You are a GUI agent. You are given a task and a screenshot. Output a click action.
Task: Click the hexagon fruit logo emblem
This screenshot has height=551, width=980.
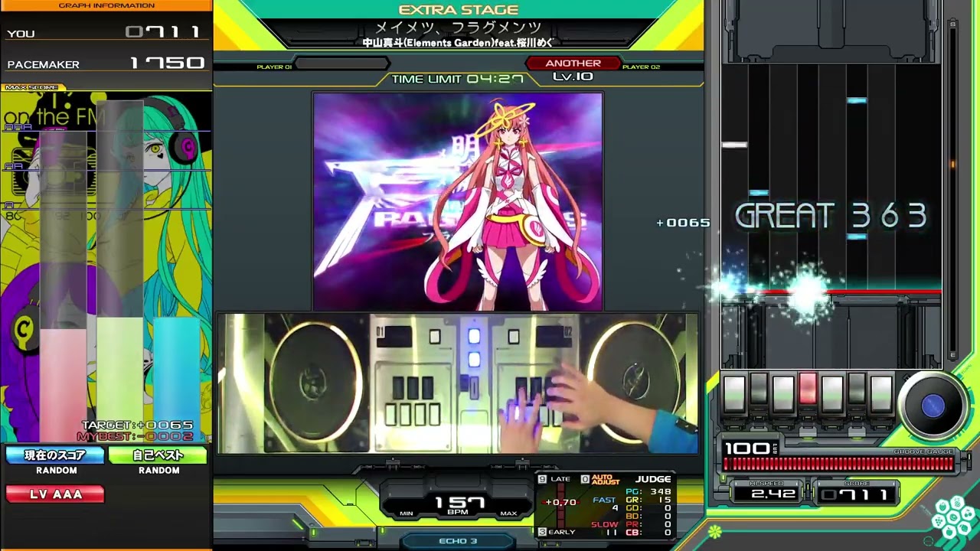point(953,519)
